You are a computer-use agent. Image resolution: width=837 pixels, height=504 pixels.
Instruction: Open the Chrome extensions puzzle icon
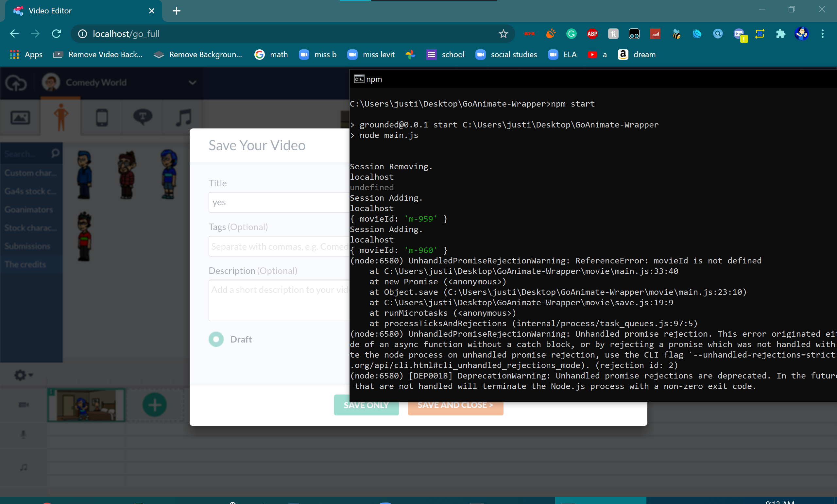tap(781, 34)
